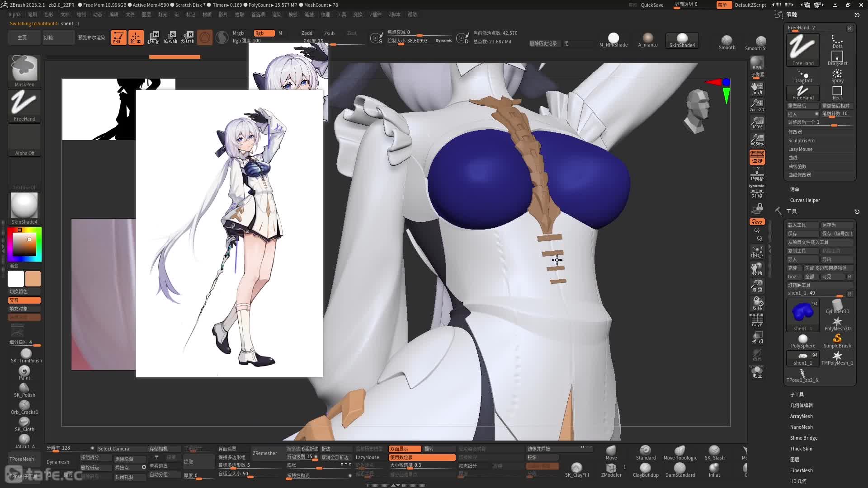Image resolution: width=868 pixels, height=488 pixels.
Task: Open the 首选项 preferences menu
Action: [x=258, y=14]
